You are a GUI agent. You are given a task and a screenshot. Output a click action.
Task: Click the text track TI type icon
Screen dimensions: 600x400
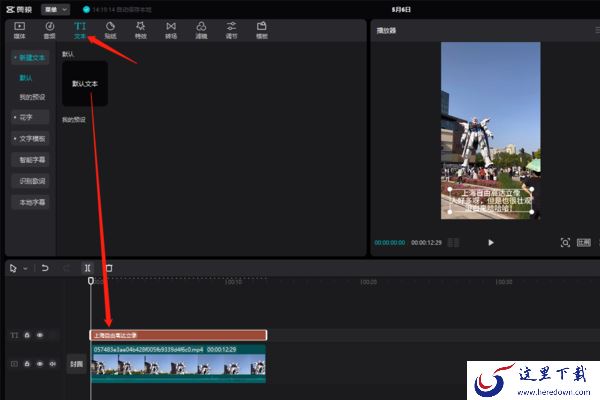click(x=14, y=335)
